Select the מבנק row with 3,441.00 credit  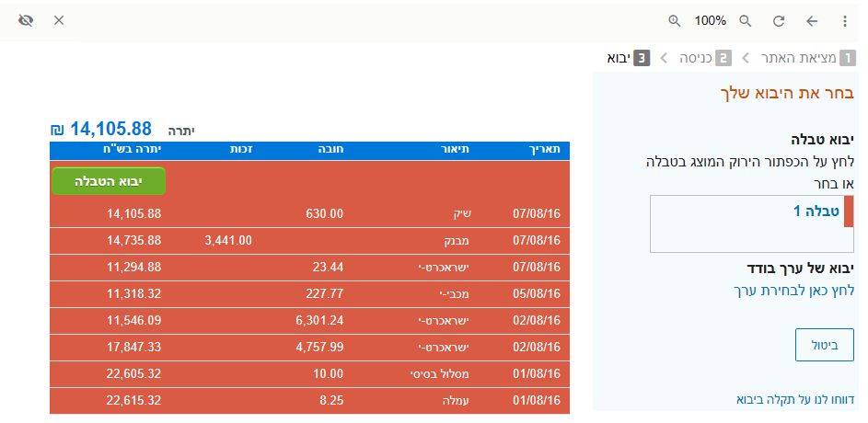tap(310, 240)
